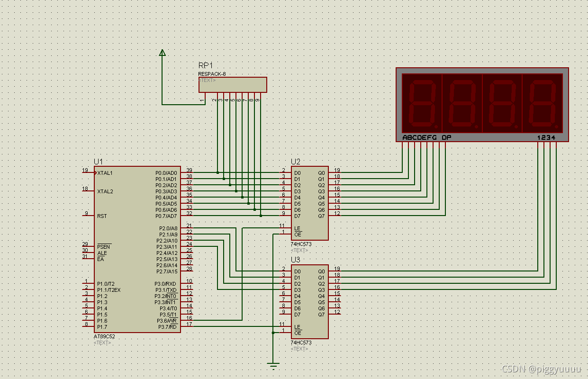Select the U3 latch chip body
The image size is (588, 379).
[309, 302]
